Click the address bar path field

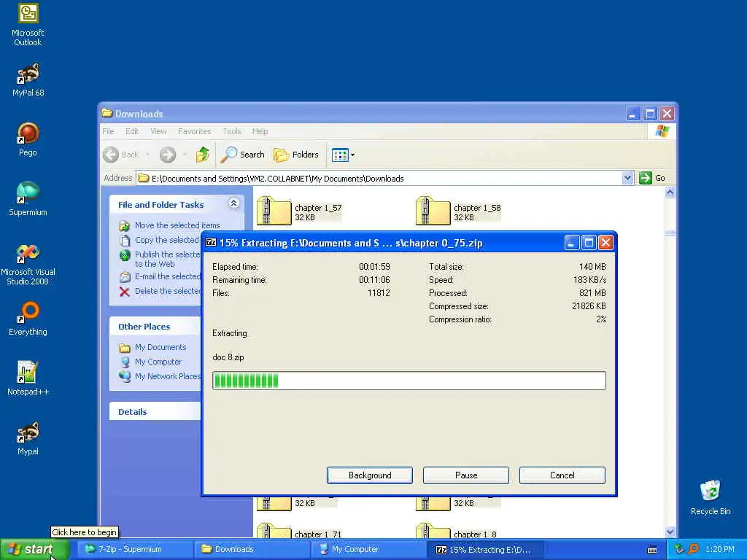[x=379, y=178]
